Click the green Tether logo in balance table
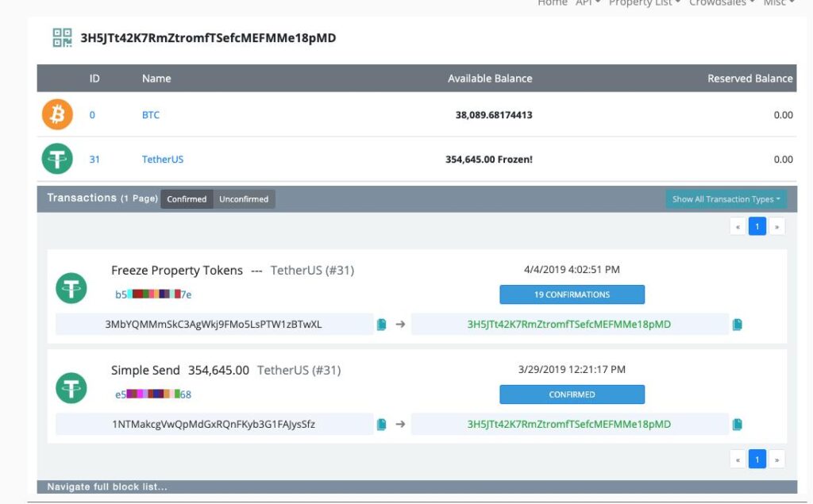813x504 pixels. point(57,159)
